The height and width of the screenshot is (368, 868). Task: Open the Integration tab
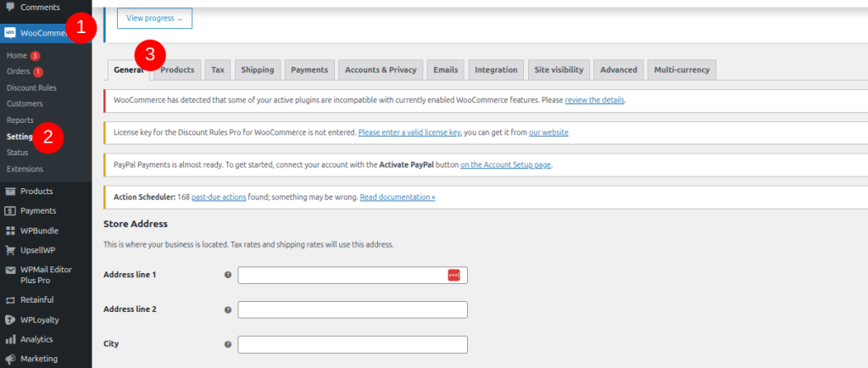[x=496, y=70]
